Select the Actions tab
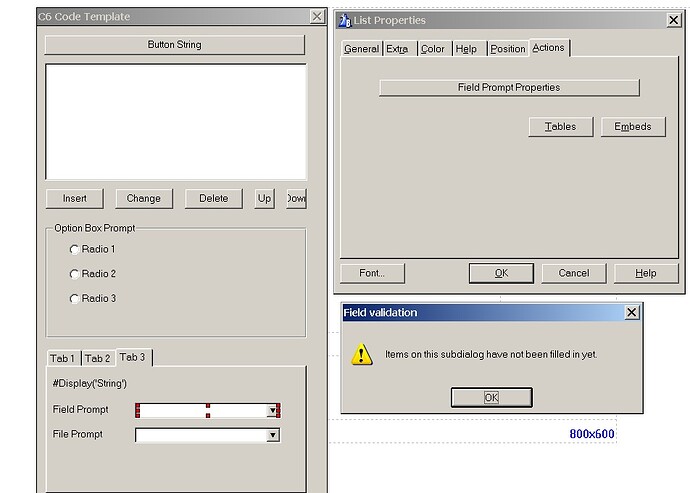 coord(548,48)
